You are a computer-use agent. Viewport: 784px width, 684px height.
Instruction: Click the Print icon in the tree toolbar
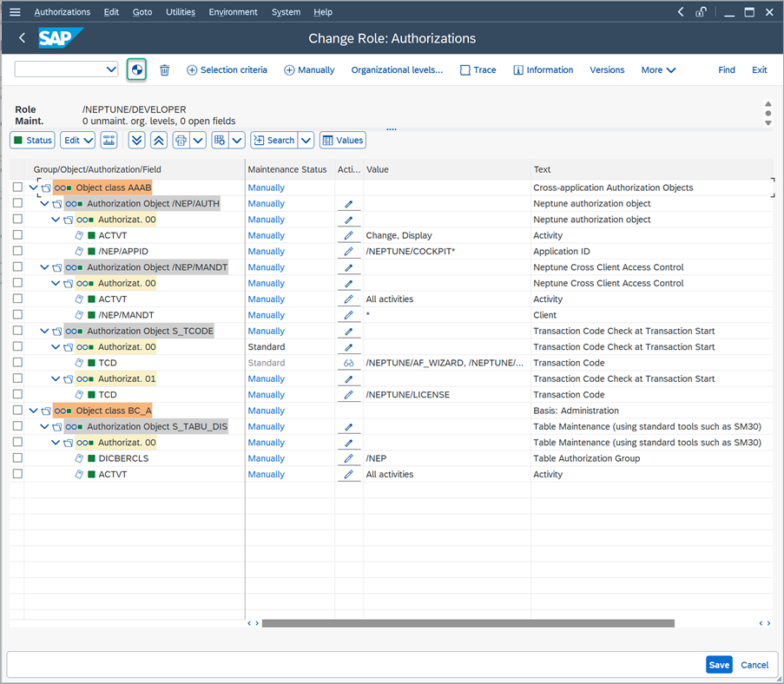pos(181,140)
